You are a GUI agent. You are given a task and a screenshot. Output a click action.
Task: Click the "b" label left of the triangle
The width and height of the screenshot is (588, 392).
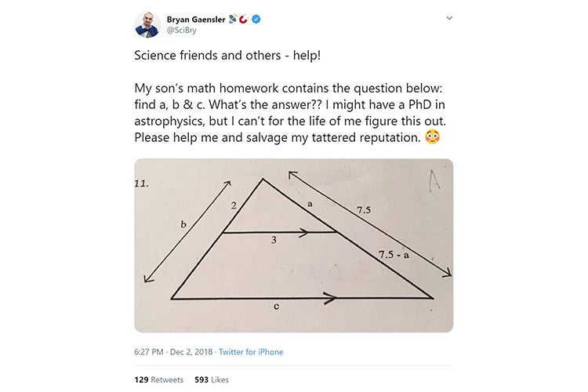click(x=183, y=224)
